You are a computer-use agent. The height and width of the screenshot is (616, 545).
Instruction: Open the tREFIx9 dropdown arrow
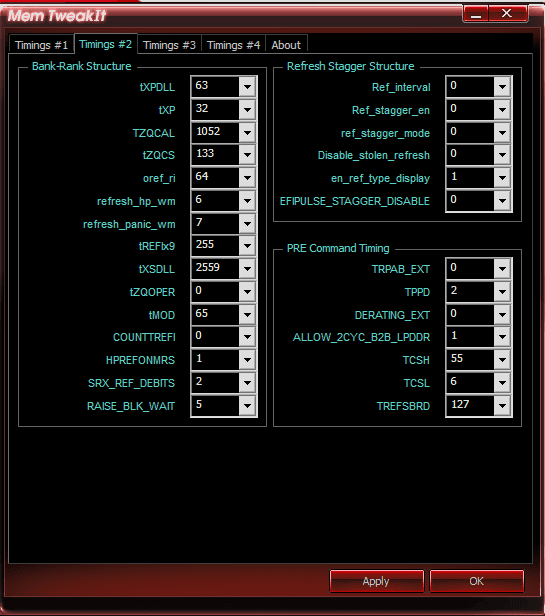247,246
